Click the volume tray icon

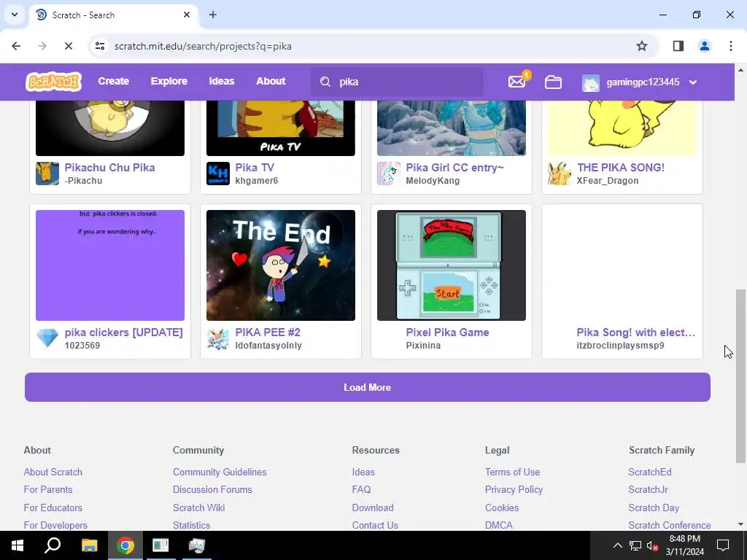pos(652,545)
